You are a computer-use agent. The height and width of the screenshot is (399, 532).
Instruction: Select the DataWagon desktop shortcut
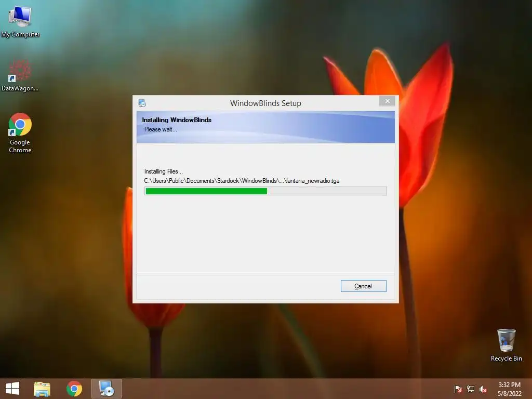pyautogui.click(x=20, y=75)
